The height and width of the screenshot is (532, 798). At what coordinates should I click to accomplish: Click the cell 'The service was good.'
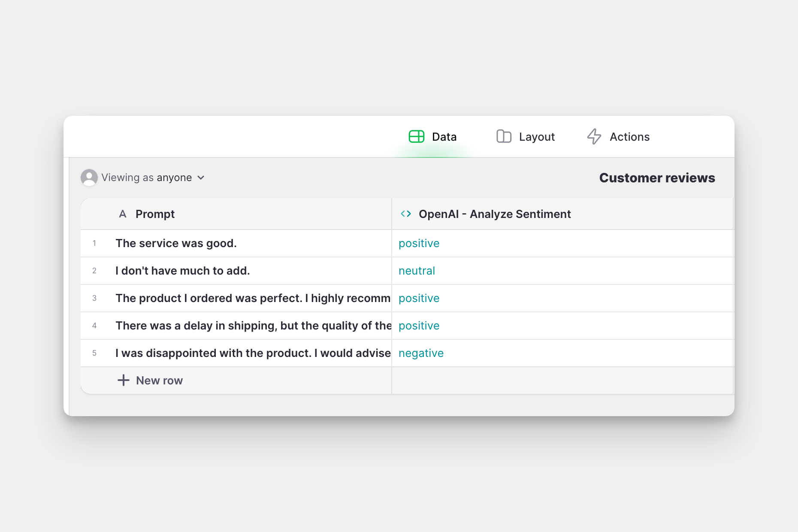(176, 243)
